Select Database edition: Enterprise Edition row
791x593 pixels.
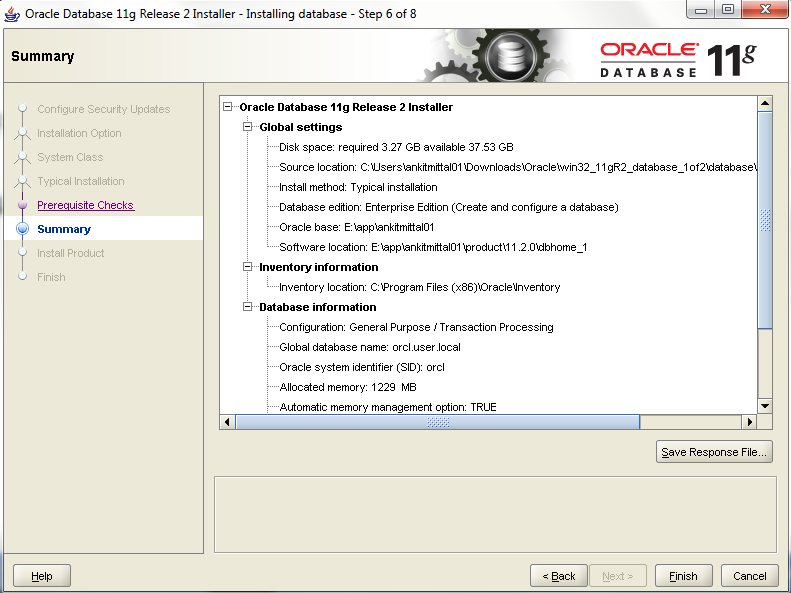(448, 207)
